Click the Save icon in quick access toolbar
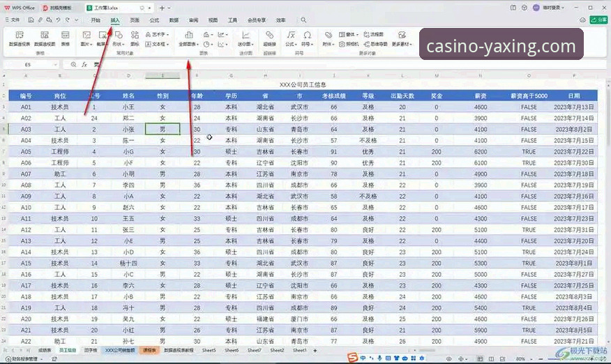Screen dimensions: 611x364 [31, 20]
